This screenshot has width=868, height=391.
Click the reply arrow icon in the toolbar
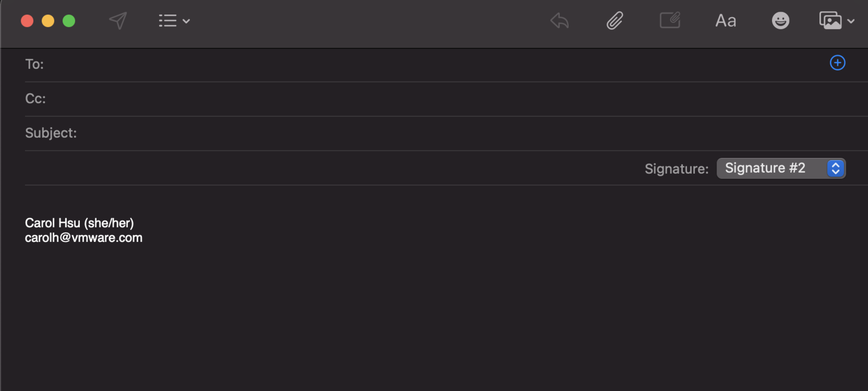click(x=559, y=21)
